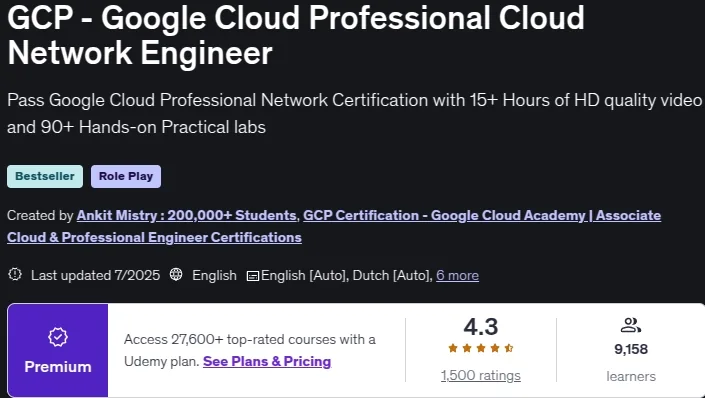Image resolution: width=705 pixels, height=398 pixels.
Task: Open GCP Certification Google Cloud Academy link
Action: coord(482,215)
